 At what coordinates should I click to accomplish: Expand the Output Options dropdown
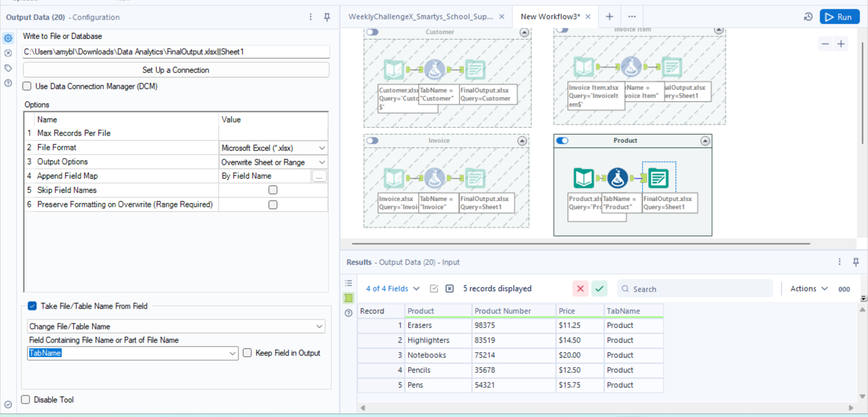click(x=321, y=162)
